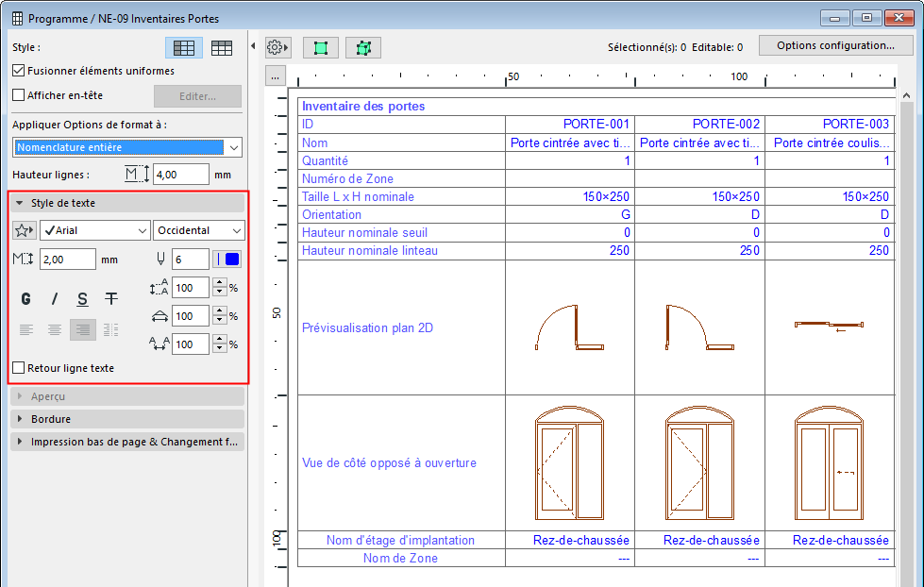Select the first table style layout icon

coord(184,48)
